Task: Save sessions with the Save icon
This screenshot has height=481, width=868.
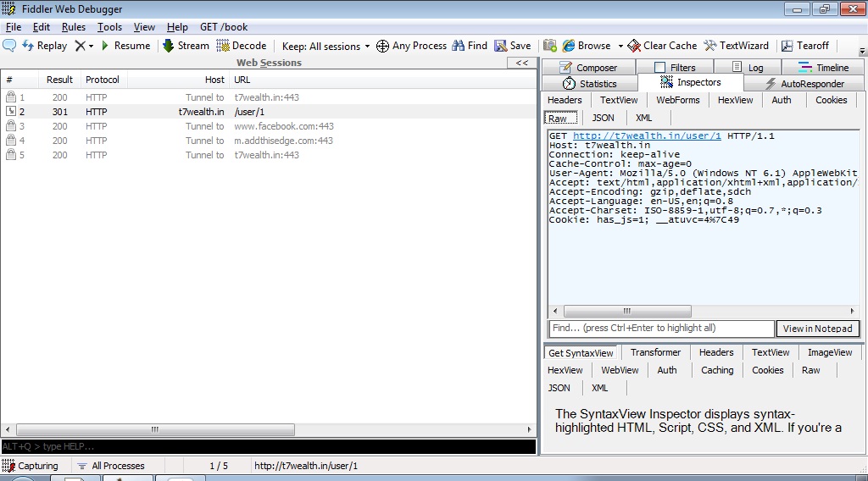Action: (502, 46)
